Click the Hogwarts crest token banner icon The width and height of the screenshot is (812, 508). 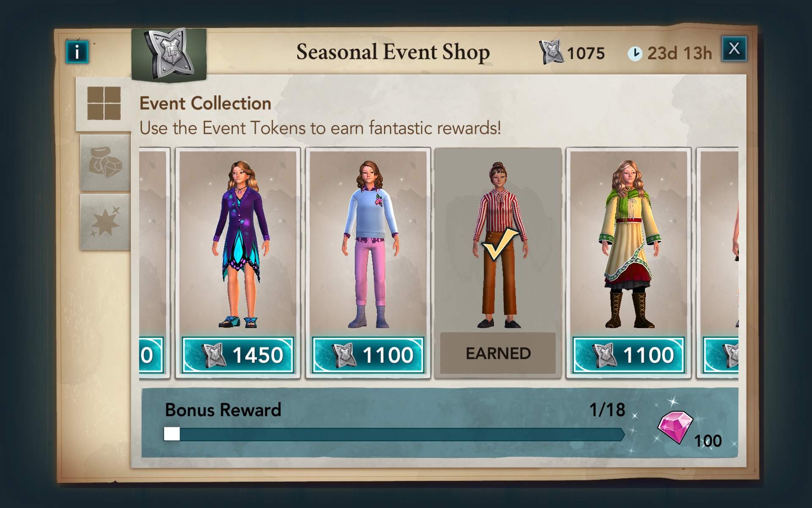point(169,55)
